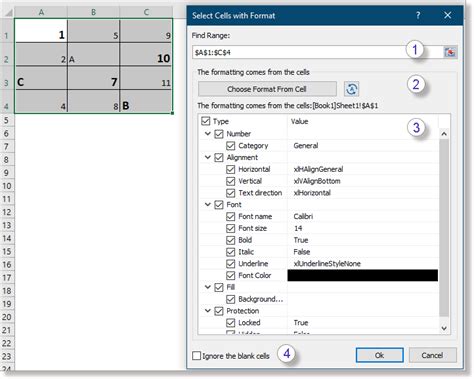Click Choose Format From Cell button
Screen dimensions: 474x379
tap(267, 89)
